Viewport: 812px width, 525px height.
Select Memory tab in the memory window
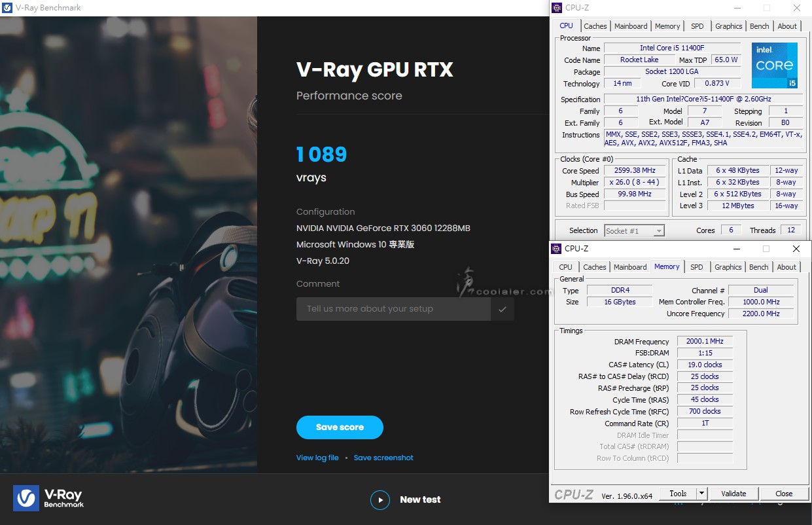pyautogui.click(x=667, y=266)
